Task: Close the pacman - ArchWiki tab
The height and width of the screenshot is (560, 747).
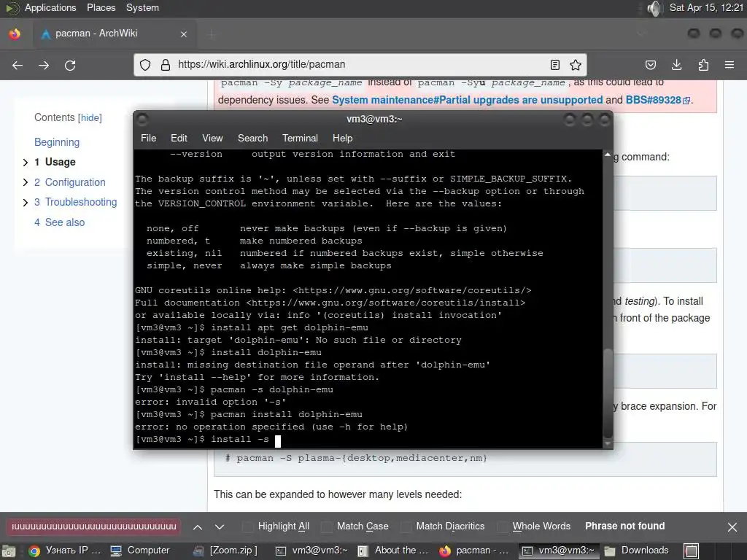Action: (184, 34)
